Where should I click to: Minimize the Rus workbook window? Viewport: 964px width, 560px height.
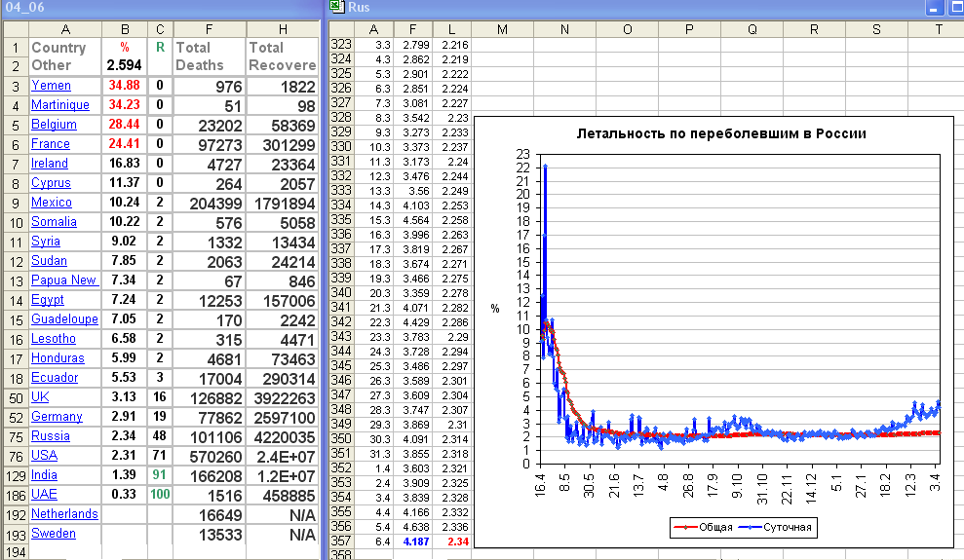click(933, 8)
